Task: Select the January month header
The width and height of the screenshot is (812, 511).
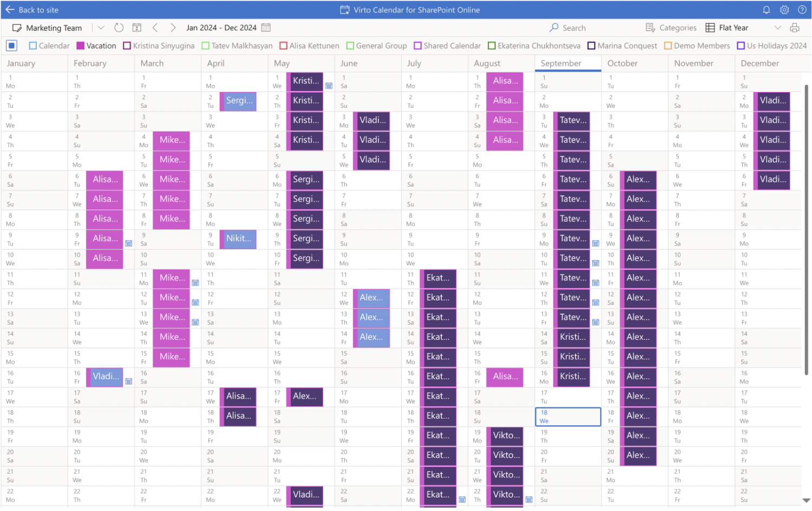Action: (x=21, y=63)
